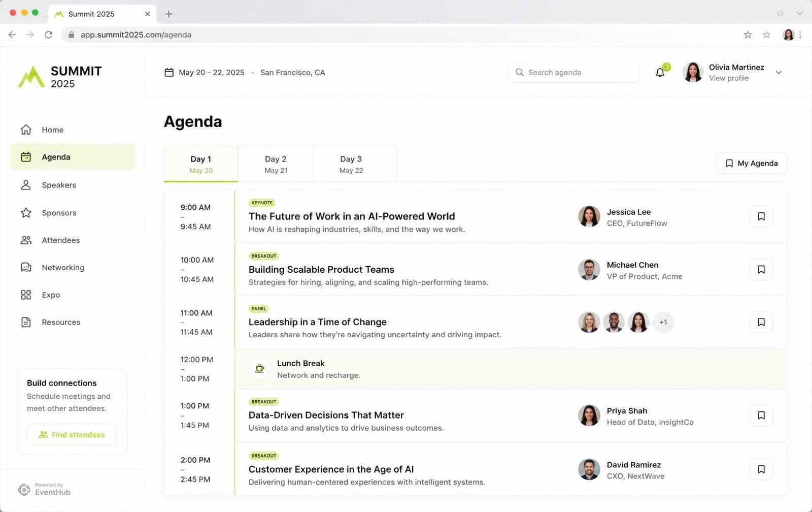Click the Summit 2025 mountain logo

[31, 77]
